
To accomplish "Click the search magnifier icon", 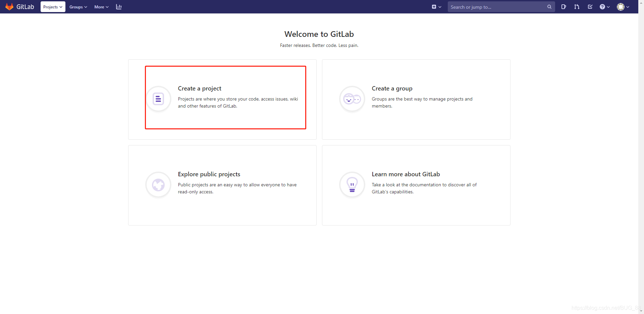I will (x=549, y=7).
